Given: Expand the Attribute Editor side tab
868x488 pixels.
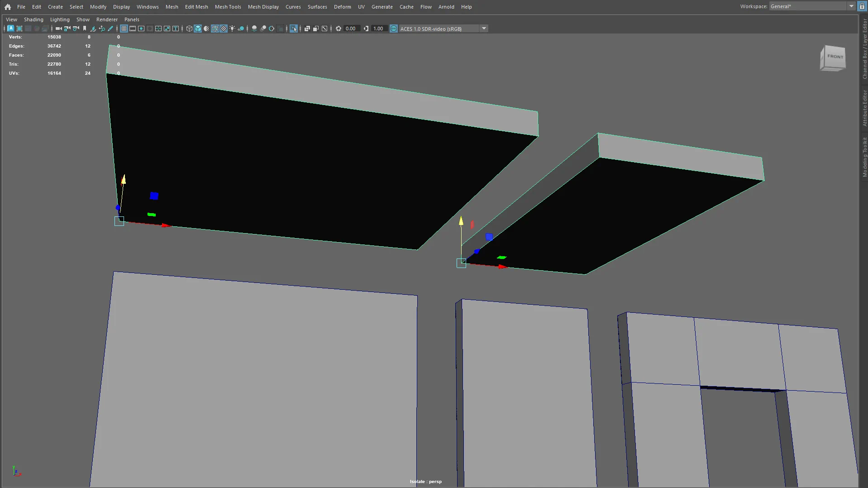Looking at the screenshot, I should (x=864, y=108).
